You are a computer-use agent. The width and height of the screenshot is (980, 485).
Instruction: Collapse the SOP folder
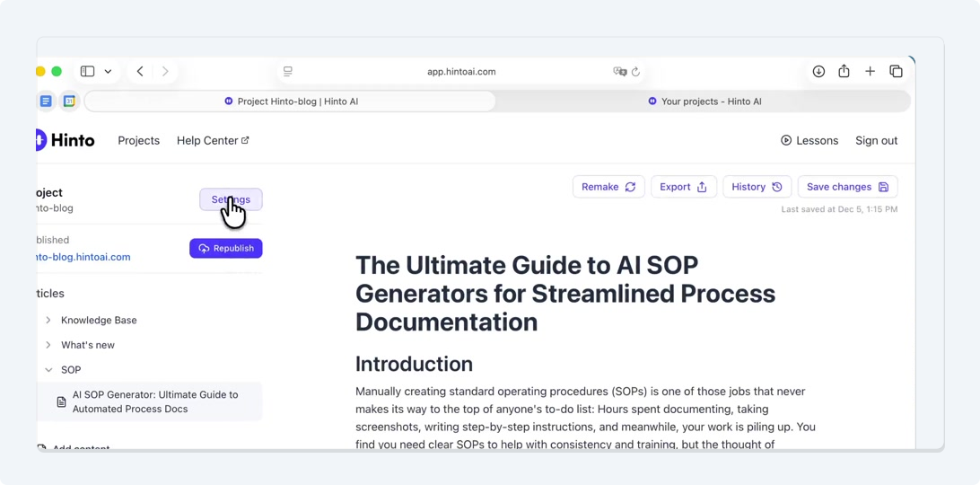pyautogui.click(x=48, y=370)
